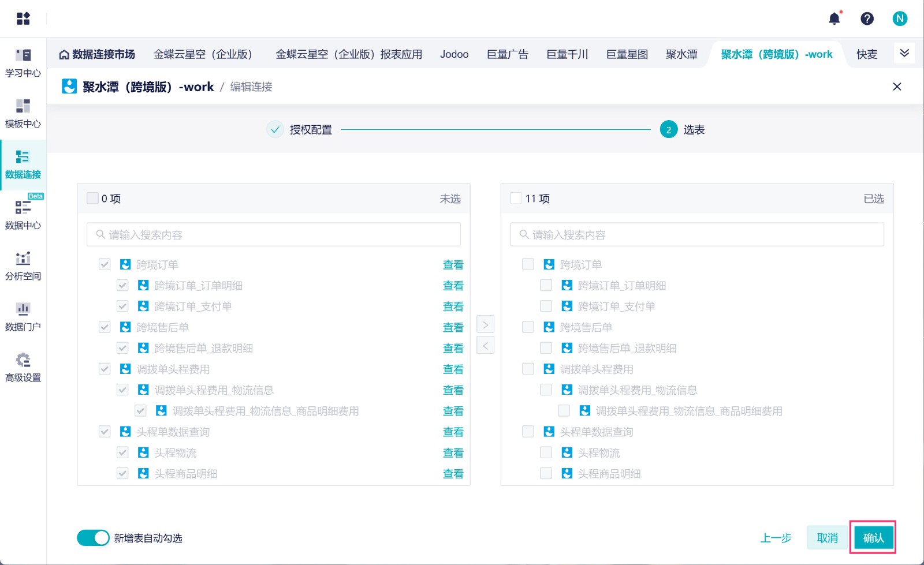Screen dimensions: 924x565
Task: Check select-all box for 0 项 未选
Action: click(92, 198)
